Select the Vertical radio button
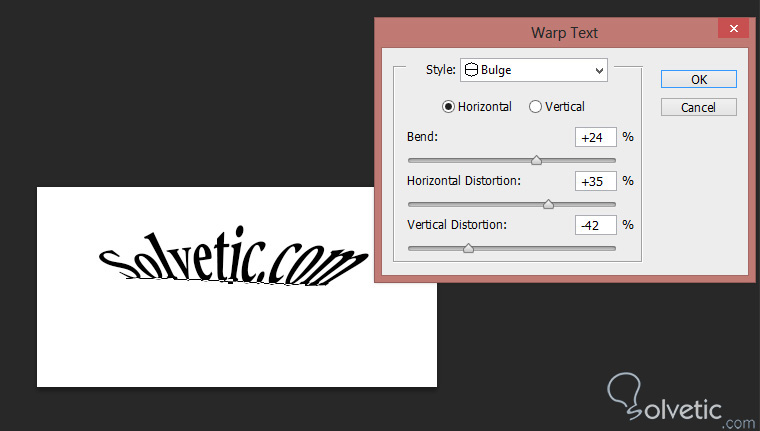760x431 pixels. click(535, 107)
